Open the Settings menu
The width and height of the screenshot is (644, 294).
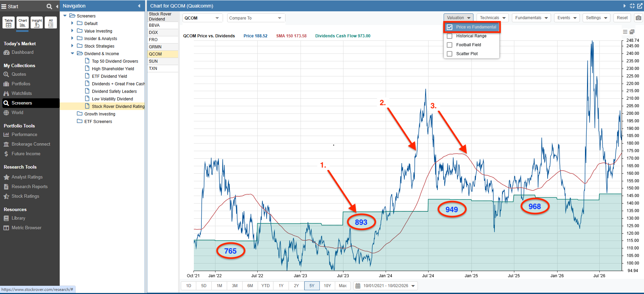[x=597, y=18]
